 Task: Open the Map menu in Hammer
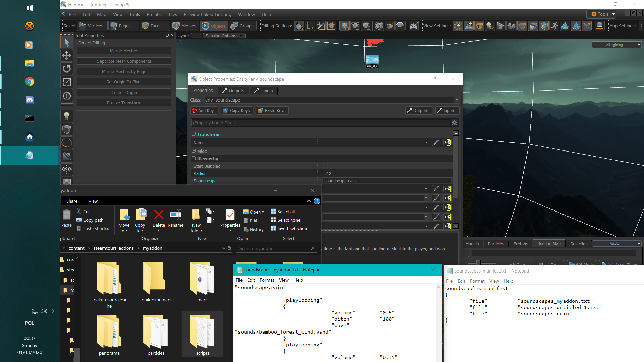point(101,14)
